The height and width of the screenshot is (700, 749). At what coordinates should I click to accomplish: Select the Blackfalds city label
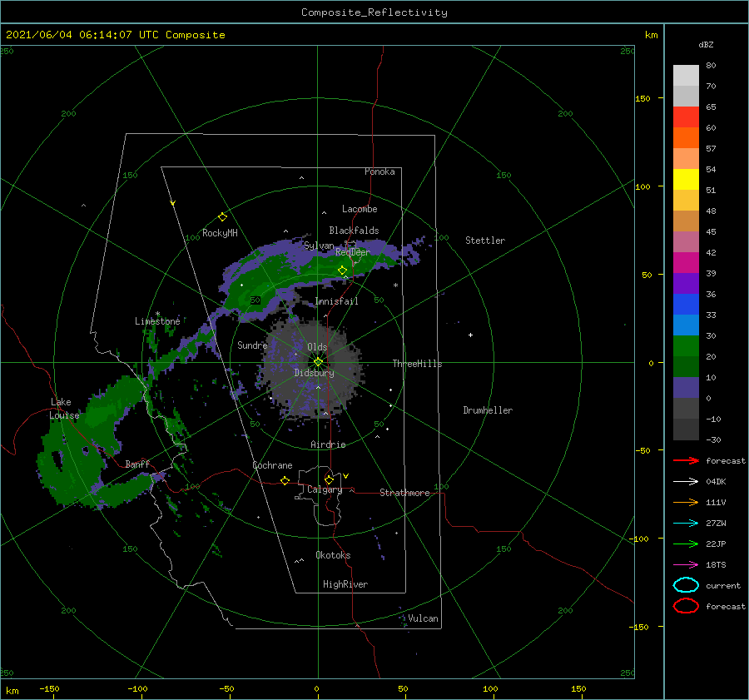pyautogui.click(x=354, y=231)
